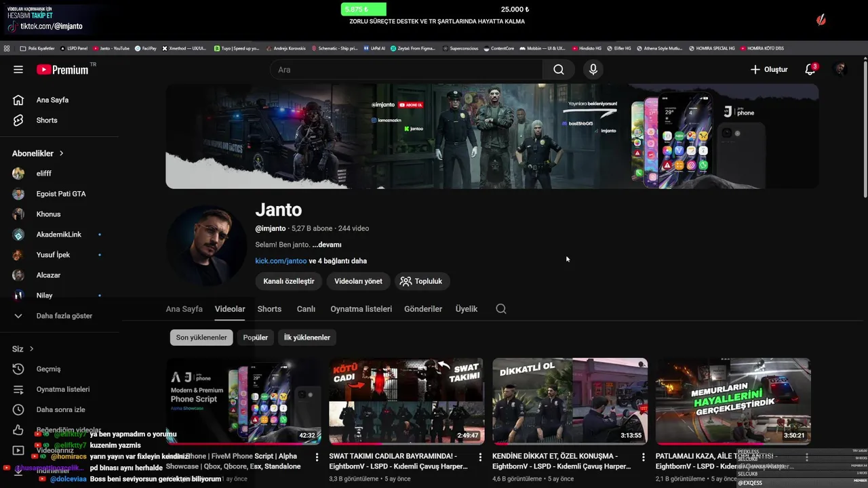Click the search magnifier button
The width and height of the screenshot is (868, 488).
[x=558, y=70]
